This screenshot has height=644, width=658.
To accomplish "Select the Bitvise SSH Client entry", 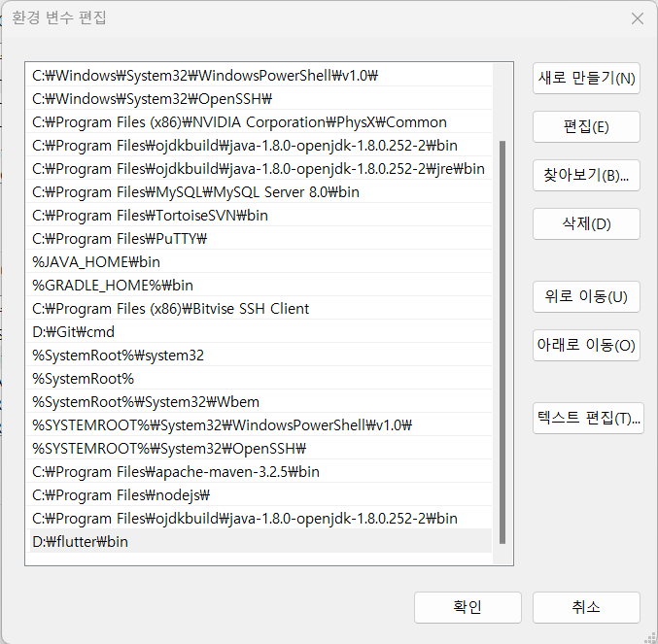I will tap(260, 309).
